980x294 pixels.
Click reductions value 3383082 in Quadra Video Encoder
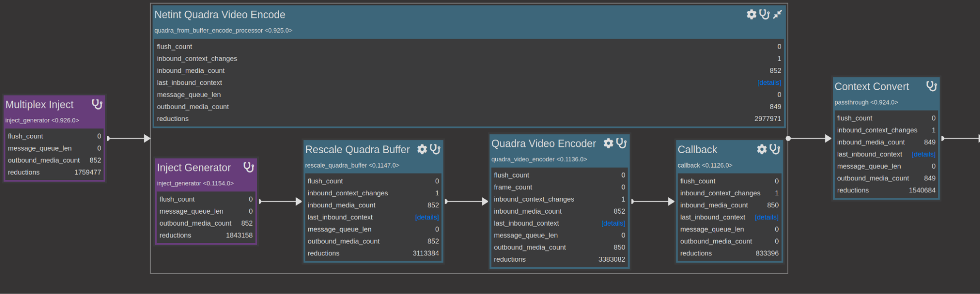click(612, 259)
